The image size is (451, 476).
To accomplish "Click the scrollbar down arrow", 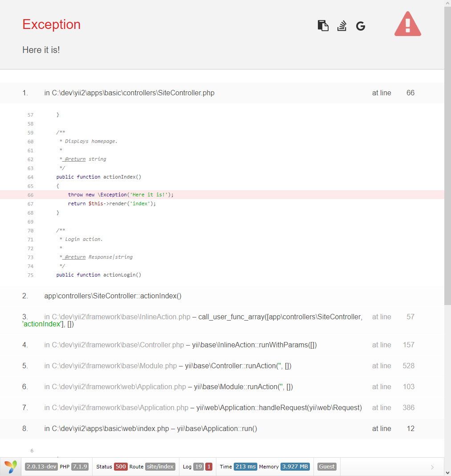I will click(x=447, y=472).
